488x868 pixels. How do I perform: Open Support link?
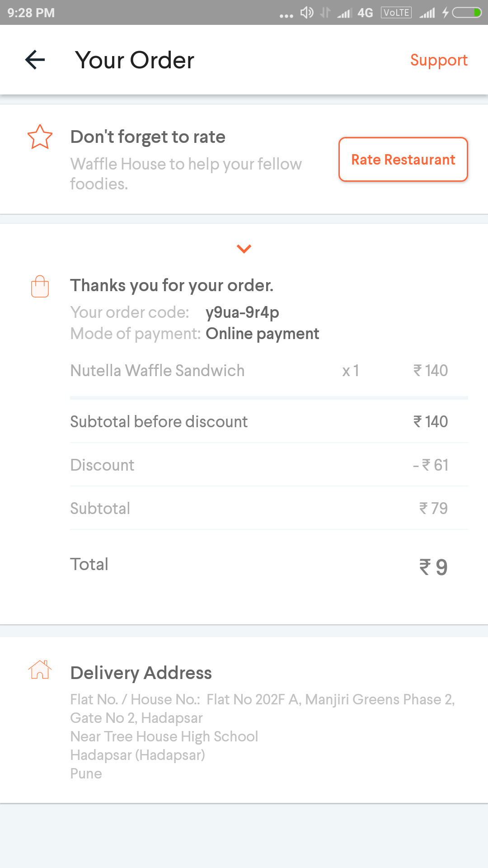pos(439,60)
